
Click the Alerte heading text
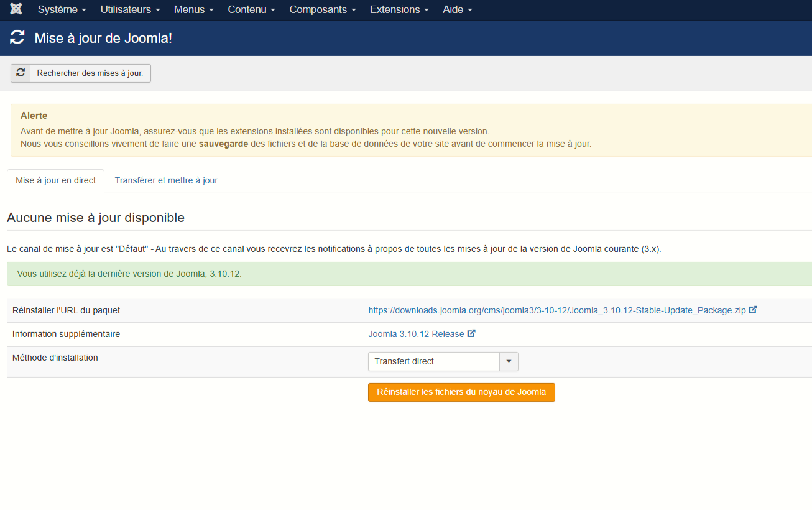pyautogui.click(x=34, y=116)
